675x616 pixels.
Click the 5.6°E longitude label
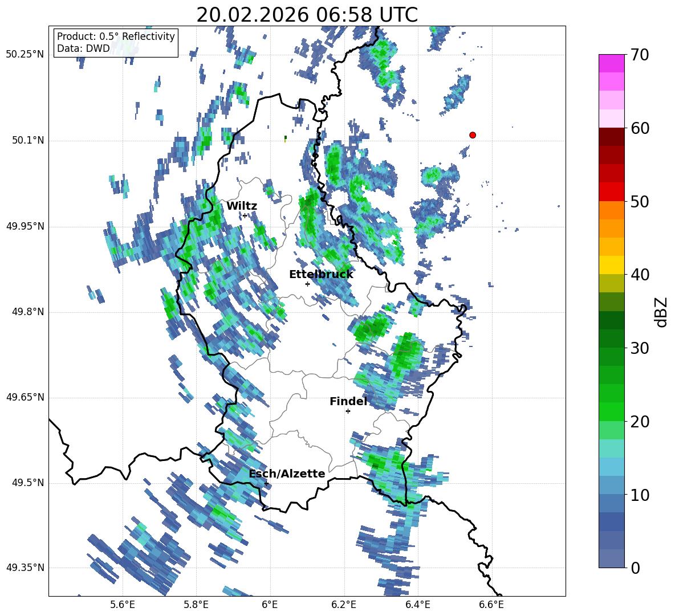tap(122, 605)
